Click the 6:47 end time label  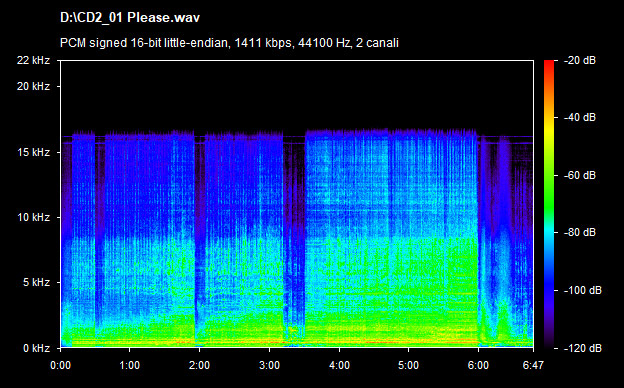coord(533,365)
